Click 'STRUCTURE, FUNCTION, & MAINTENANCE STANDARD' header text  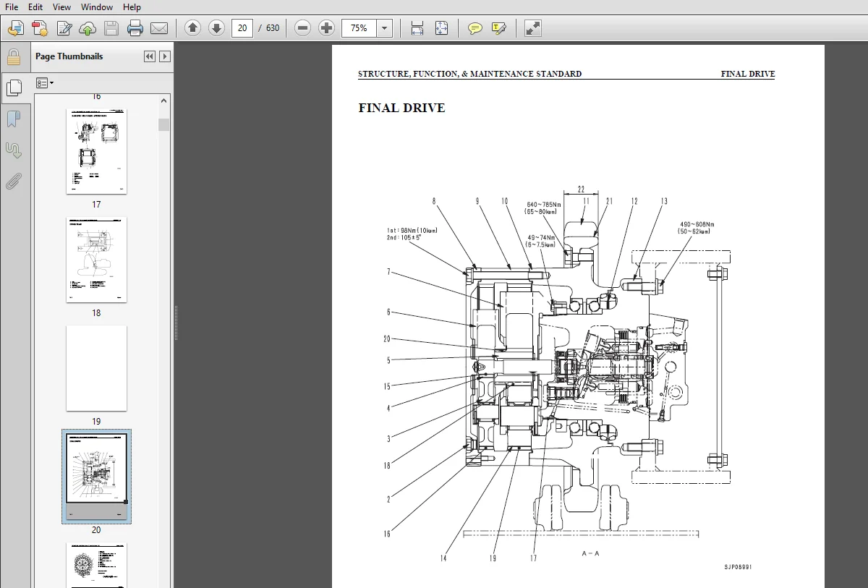point(469,74)
